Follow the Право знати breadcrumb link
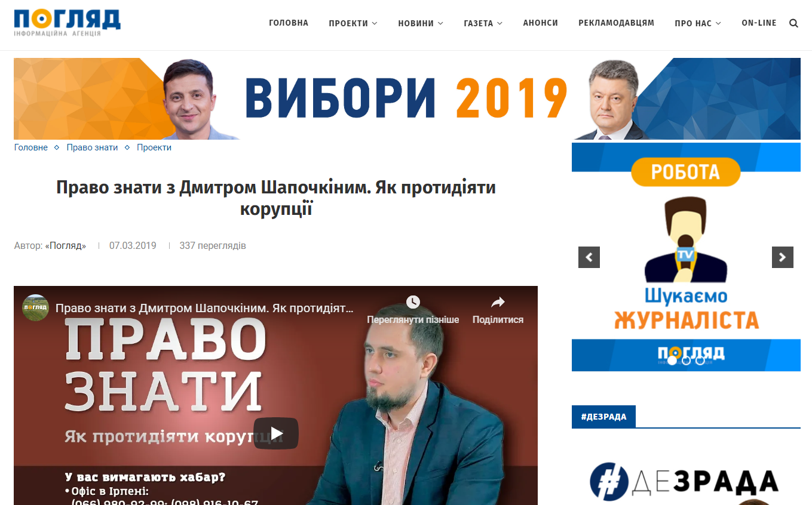The width and height of the screenshot is (812, 505). click(x=92, y=147)
